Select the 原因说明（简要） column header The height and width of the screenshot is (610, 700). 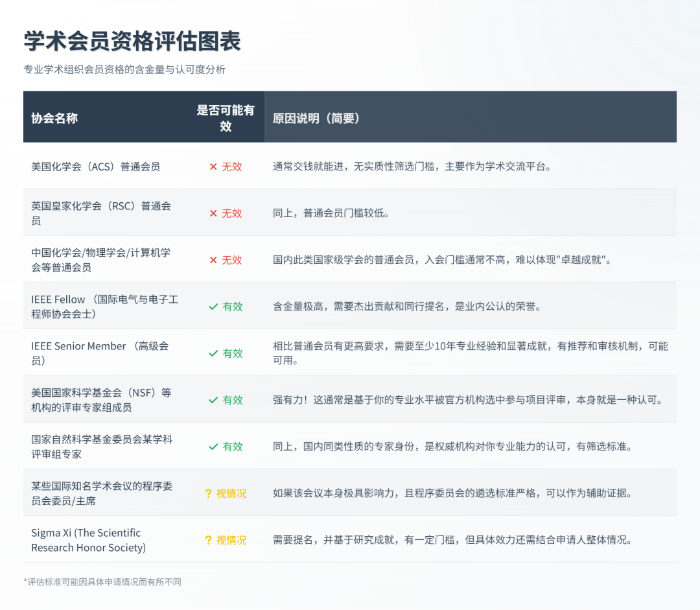(316, 118)
